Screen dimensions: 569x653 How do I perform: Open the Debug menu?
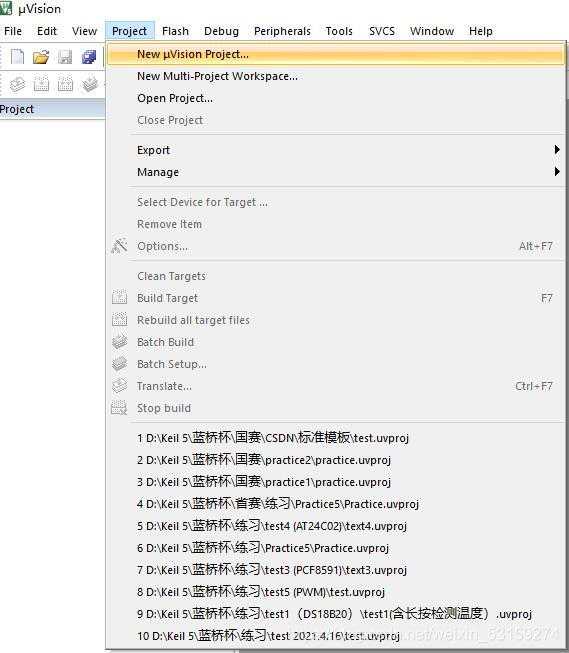[x=221, y=31]
